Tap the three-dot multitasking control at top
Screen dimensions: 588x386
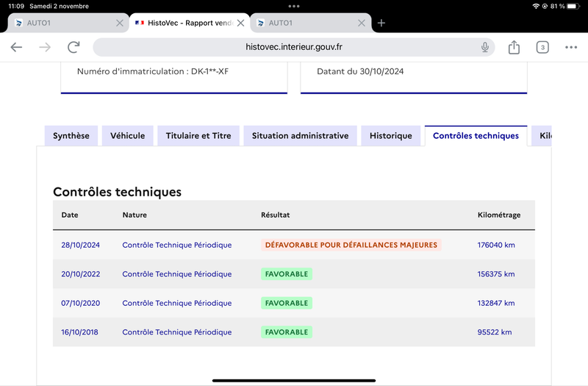point(293,6)
